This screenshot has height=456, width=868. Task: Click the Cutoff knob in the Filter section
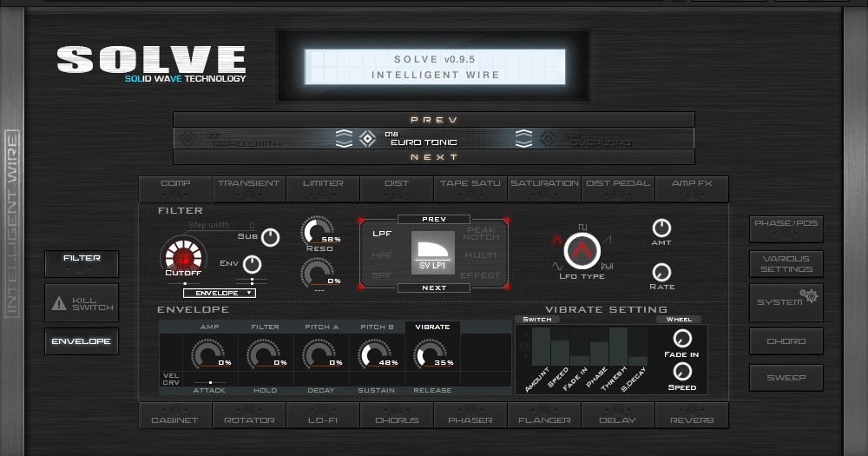(184, 256)
